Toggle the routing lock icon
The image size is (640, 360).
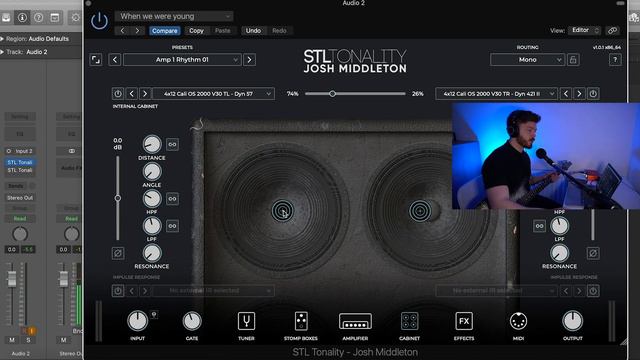click(x=573, y=60)
